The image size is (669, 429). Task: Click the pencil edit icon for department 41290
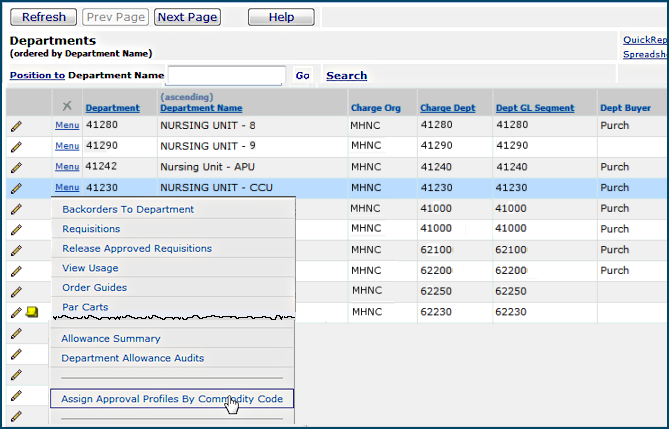(x=16, y=146)
